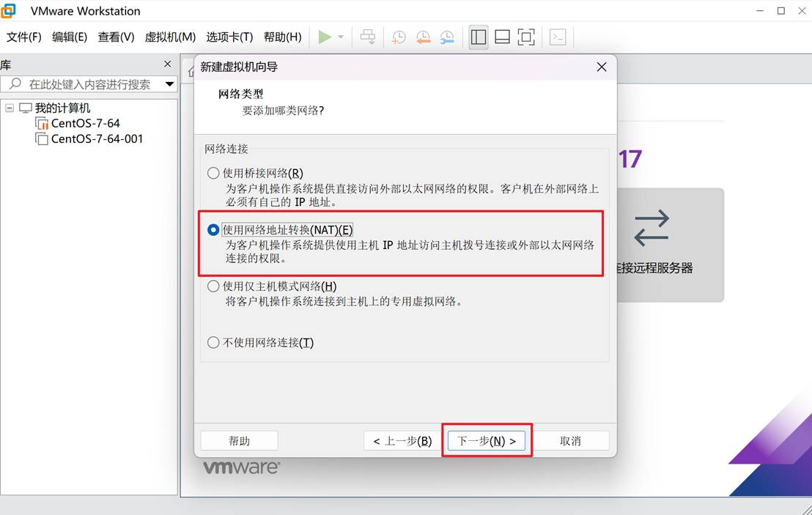The width and height of the screenshot is (812, 515).
Task: Open the 编辑(E) menu
Action: click(x=70, y=37)
